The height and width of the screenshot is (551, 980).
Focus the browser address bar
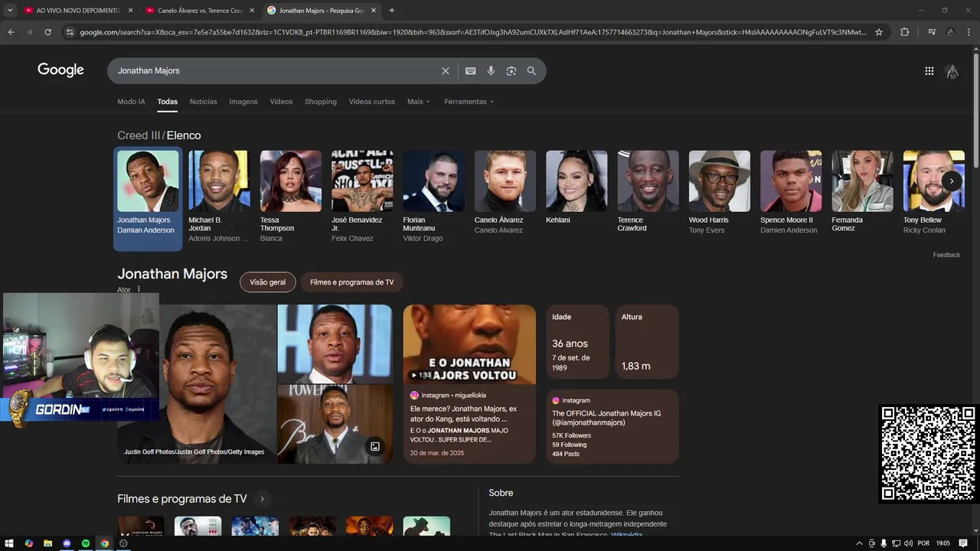pos(472,32)
